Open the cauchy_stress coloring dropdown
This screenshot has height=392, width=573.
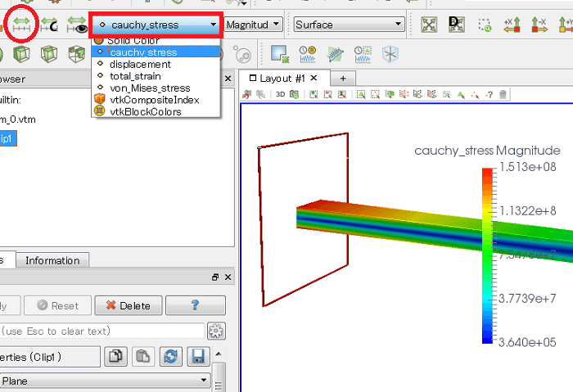[156, 25]
